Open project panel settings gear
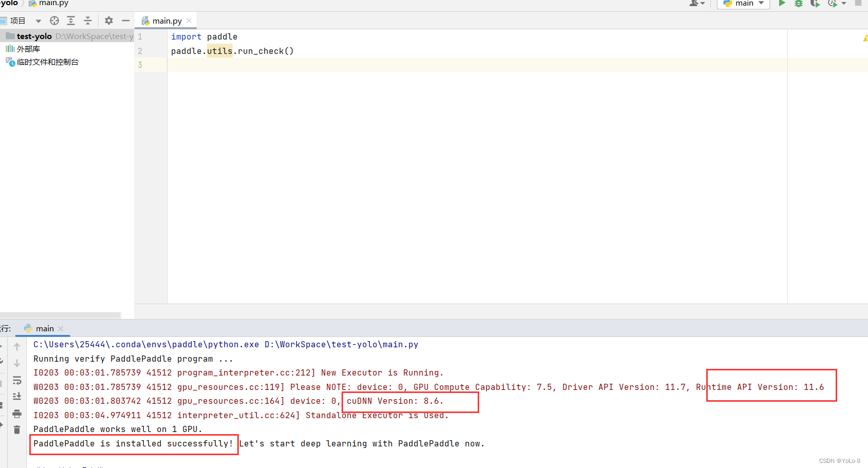 coord(109,21)
